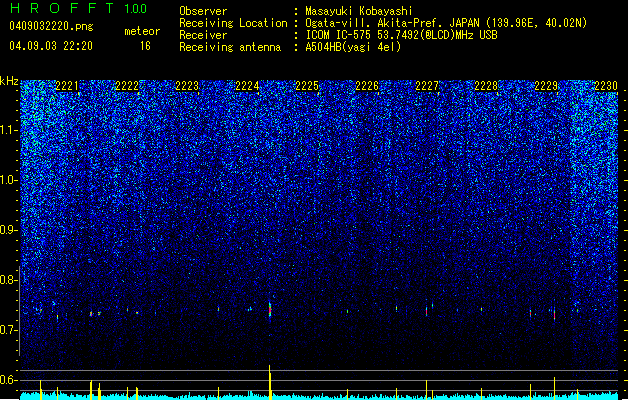Click the HROFFT 1.0.0 title text
The image size is (629, 400).
pyautogui.click(x=79, y=8)
